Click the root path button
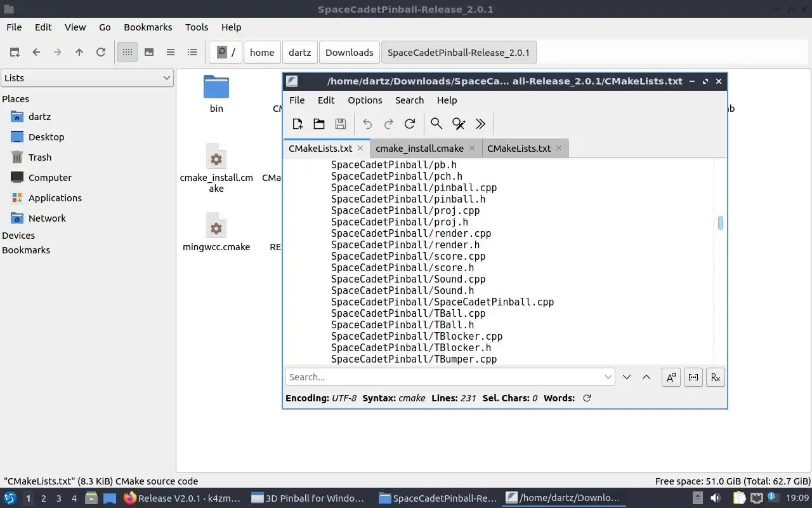 (226, 53)
